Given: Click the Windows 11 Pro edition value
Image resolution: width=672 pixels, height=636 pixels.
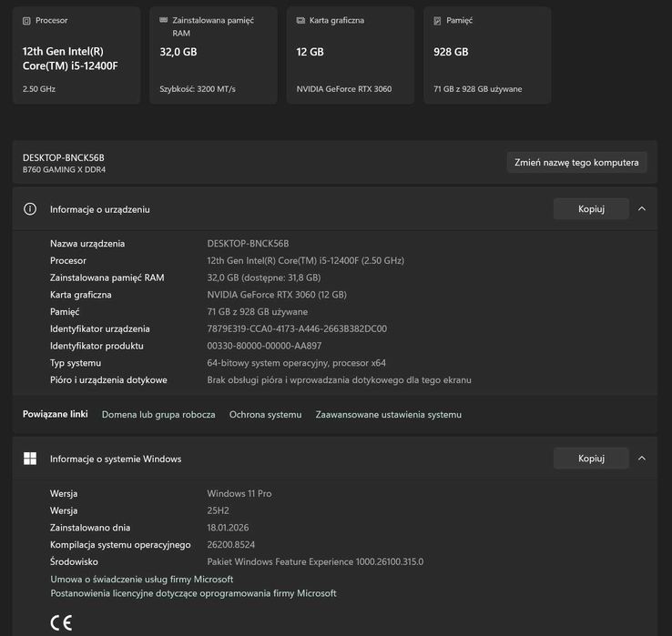Looking at the screenshot, I should 239,493.
